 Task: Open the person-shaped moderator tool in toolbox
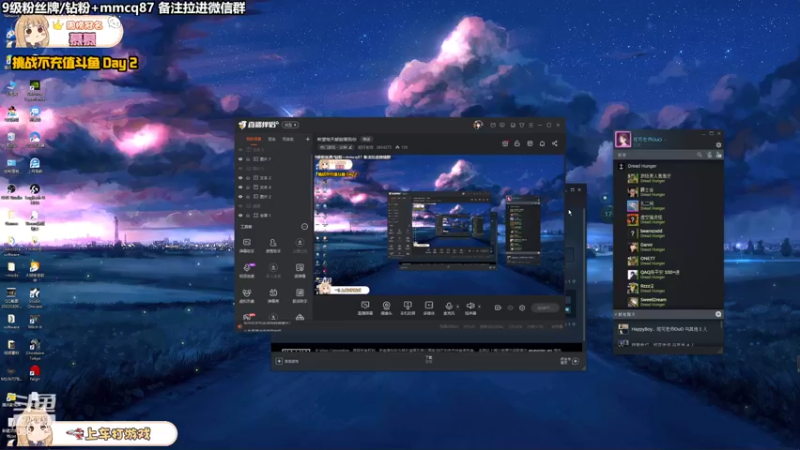pyautogui.click(x=273, y=243)
